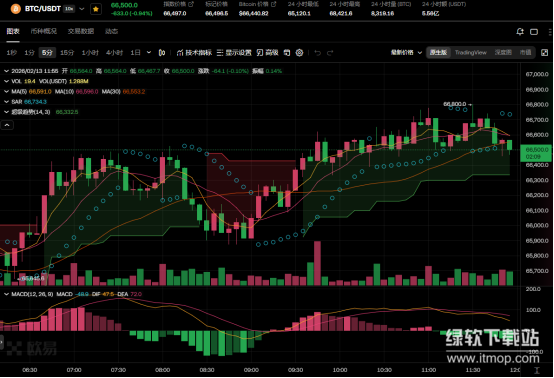Select the 15分 timeframe

click(67, 53)
